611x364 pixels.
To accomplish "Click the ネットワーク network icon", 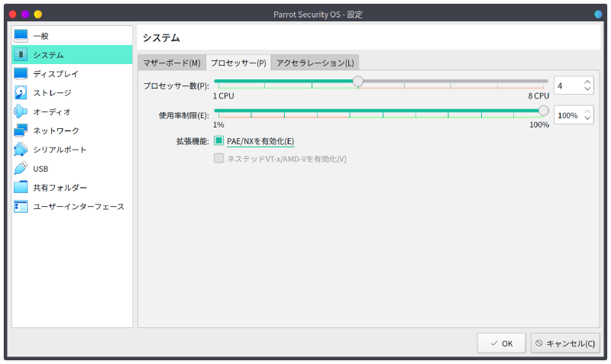I will tap(21, 130).
